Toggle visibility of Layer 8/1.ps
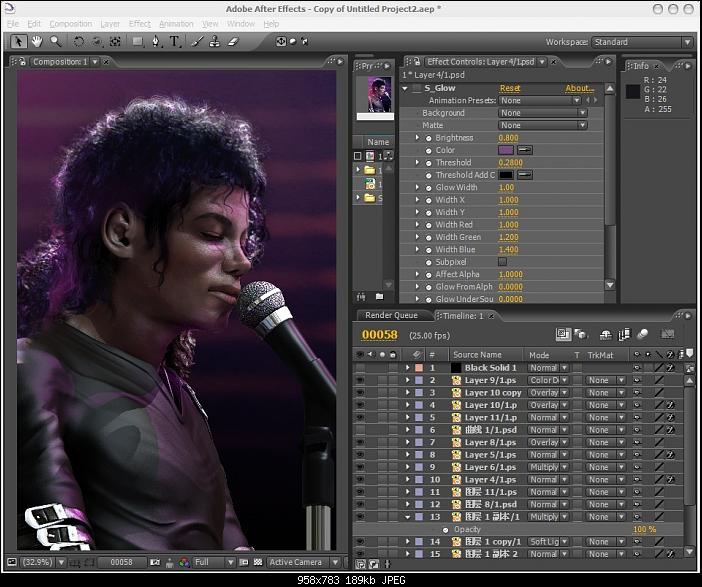Image resolution: width=702 pixels, height=587 pixels. 360,442
